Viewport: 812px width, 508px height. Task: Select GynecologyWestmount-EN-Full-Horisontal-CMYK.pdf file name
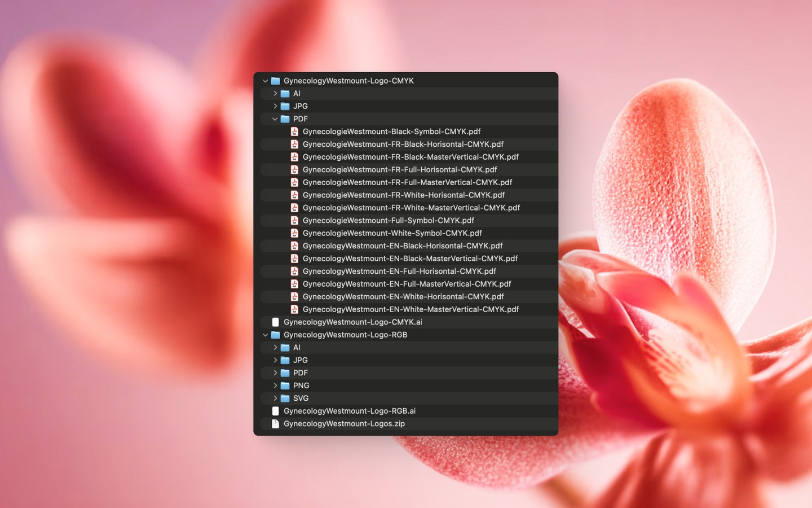click(x=399, y=271)
